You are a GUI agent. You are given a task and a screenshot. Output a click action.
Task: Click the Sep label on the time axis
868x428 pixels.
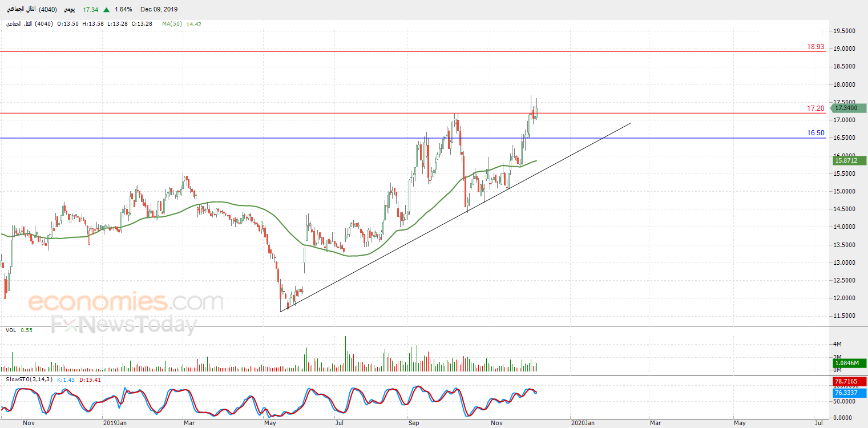413,423
